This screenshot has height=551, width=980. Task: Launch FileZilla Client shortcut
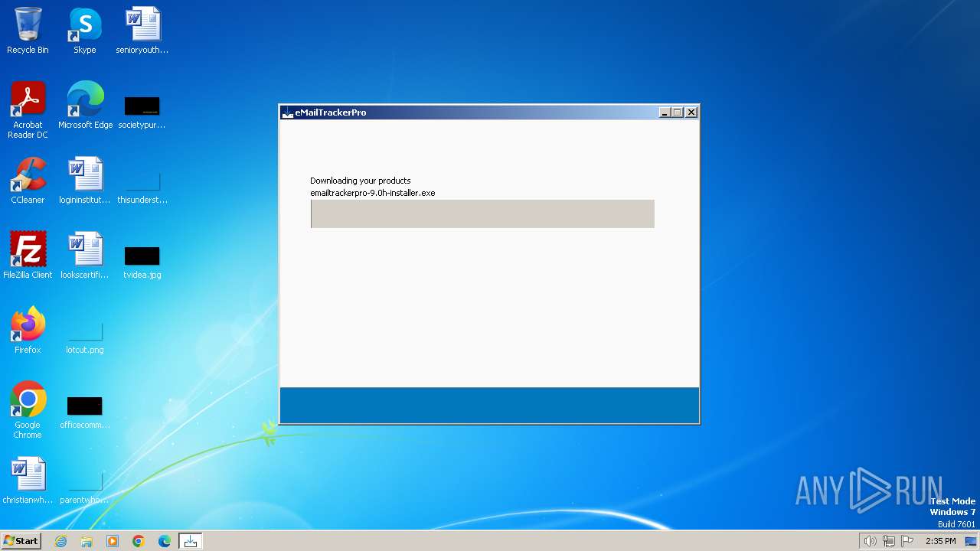(28, 256)
